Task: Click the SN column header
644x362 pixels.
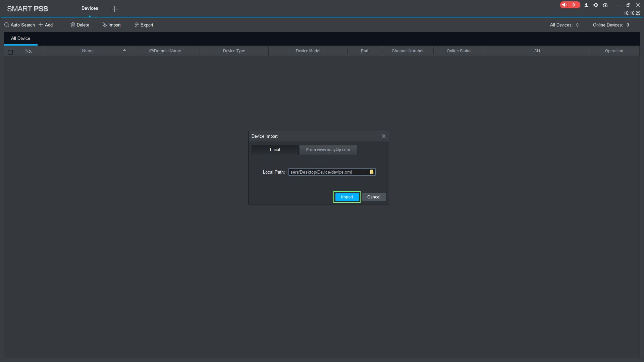Action: click(537, 51)
